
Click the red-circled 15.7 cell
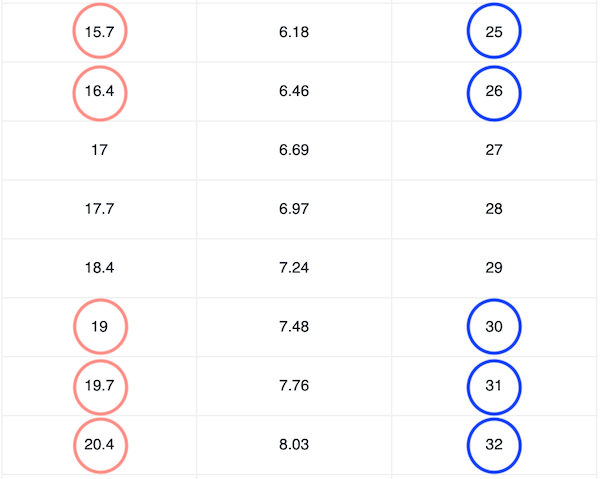[x=100, y=33]
